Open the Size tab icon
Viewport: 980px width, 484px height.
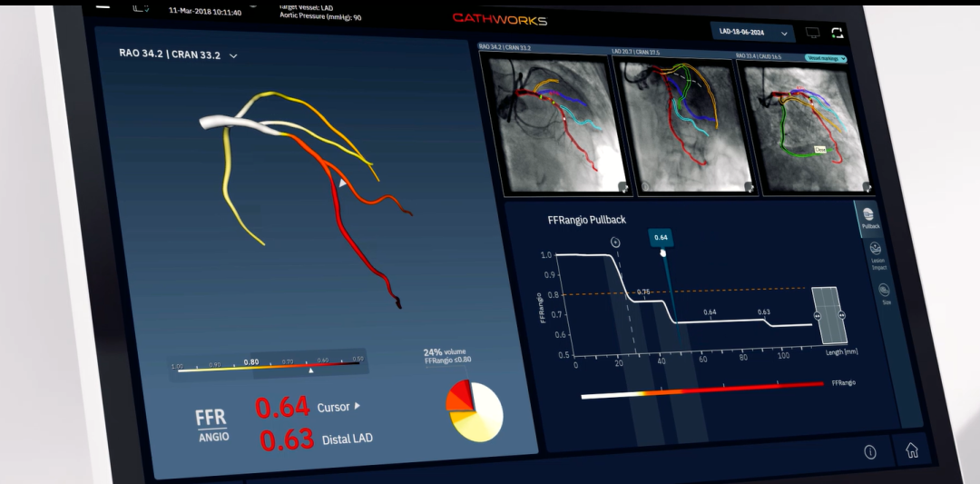(x=885, y=294)
